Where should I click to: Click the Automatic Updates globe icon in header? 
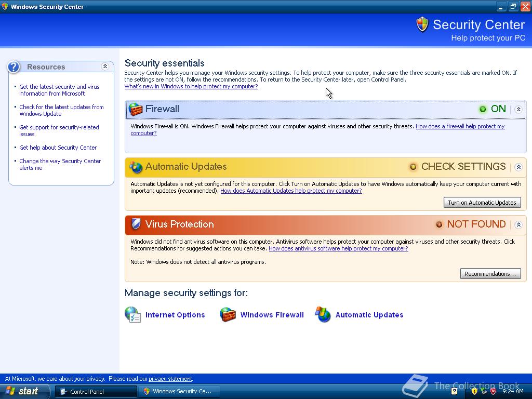coord(136,167)
